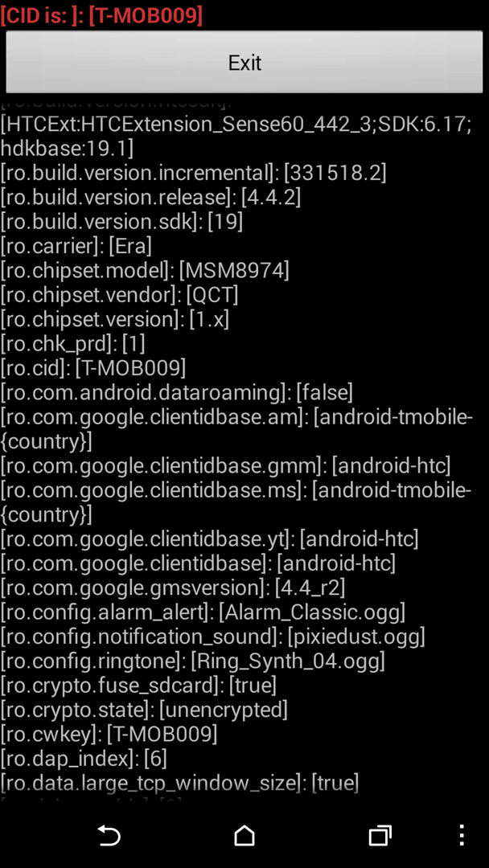The image size is (489, 868).
Task: Select the ro.config.alarm_alert Alarm_Classic.ogg line
Action: coord(203,612)
